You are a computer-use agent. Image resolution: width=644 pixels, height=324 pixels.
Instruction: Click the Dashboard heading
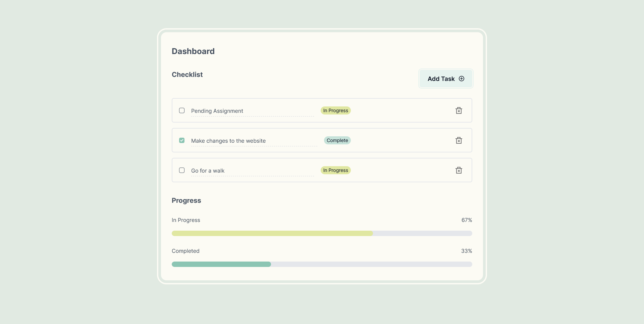[193, 51]
